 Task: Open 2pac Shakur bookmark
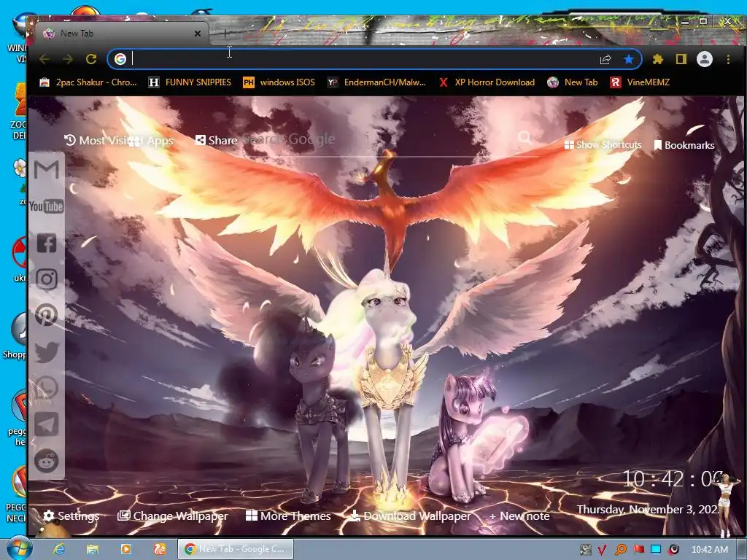88,82
